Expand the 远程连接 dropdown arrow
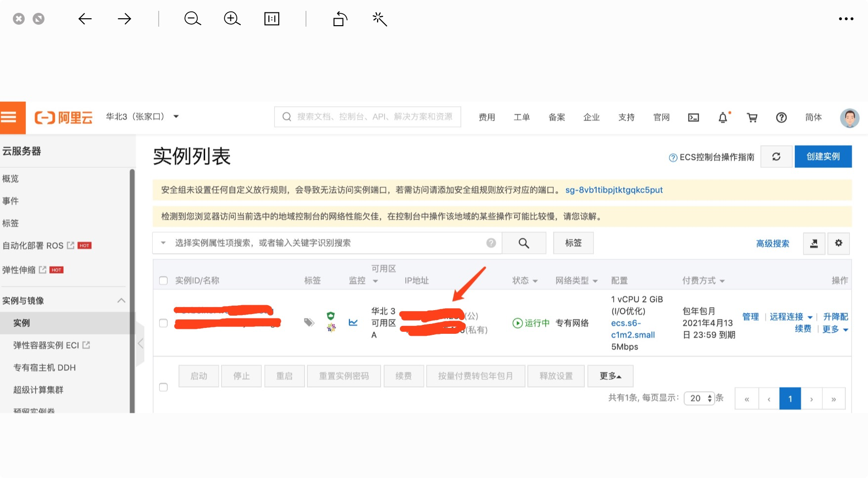Image resolution: width=868 pixels, height=478 pixels. click(810, 317)
